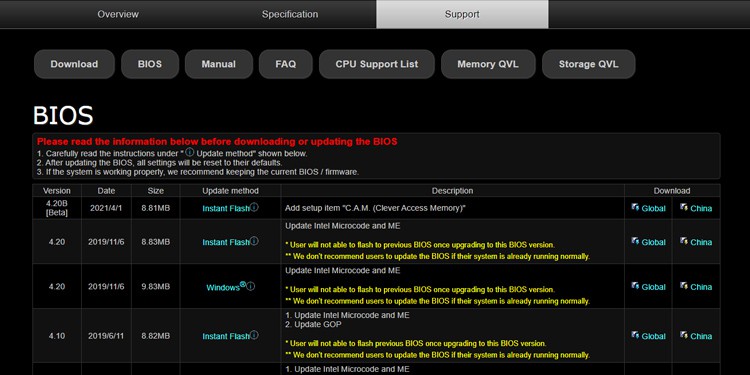Open the Windows update method link for 4.20
This screenshot has height=375, width=750.
(222, 287)
